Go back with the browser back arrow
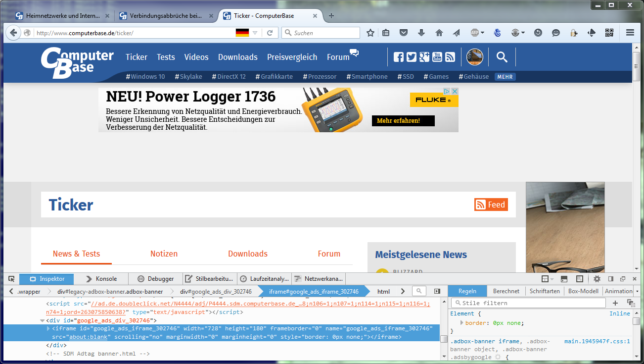The height and width of the screenshot is (364, 644). [x=14, y=33]
